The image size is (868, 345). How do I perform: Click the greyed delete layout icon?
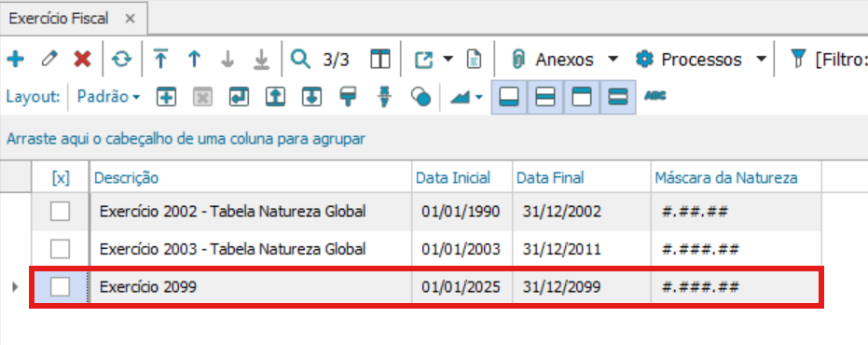pos(202,97)
